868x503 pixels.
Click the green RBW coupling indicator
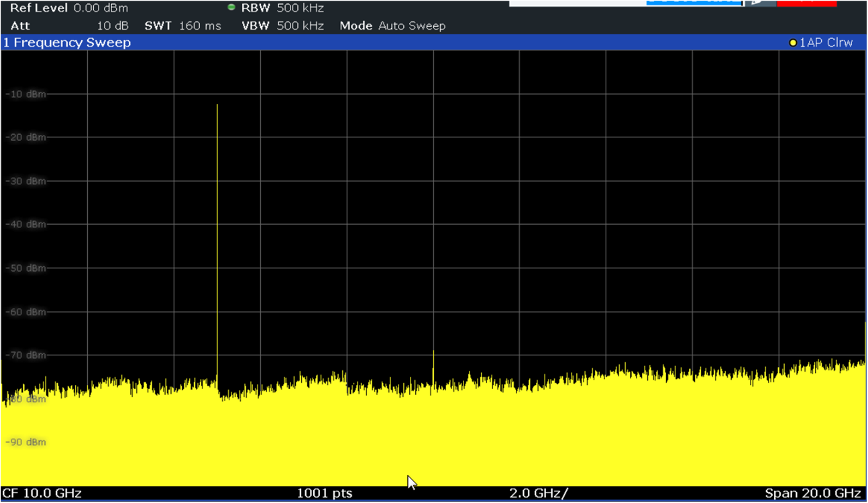[231, 7]
